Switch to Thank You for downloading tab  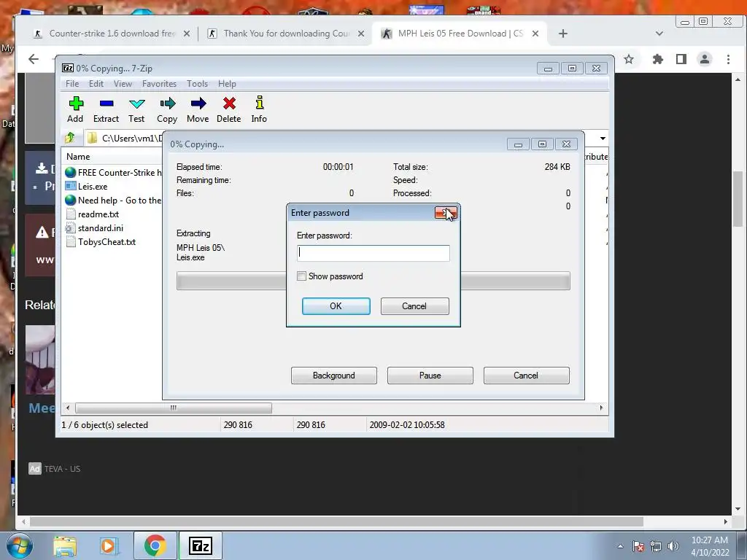[286, 34]
